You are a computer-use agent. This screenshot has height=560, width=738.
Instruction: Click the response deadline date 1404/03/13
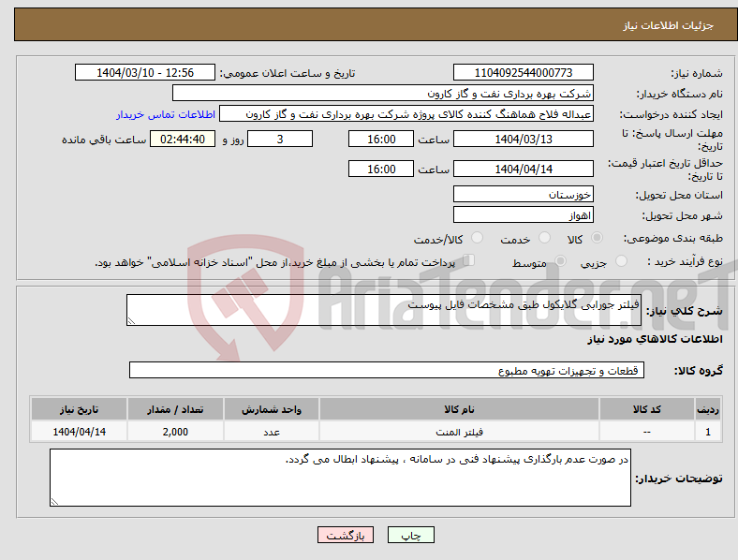pyautogui.click(x=524, y=140)
